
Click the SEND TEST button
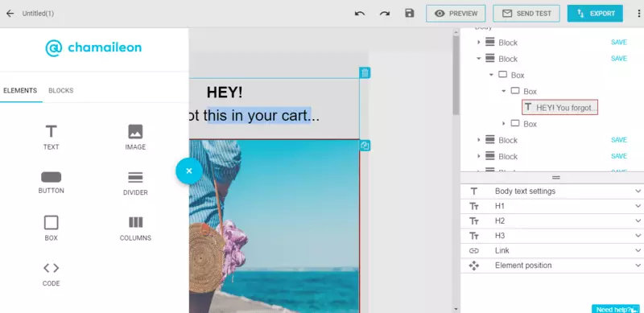click(526, 14)
